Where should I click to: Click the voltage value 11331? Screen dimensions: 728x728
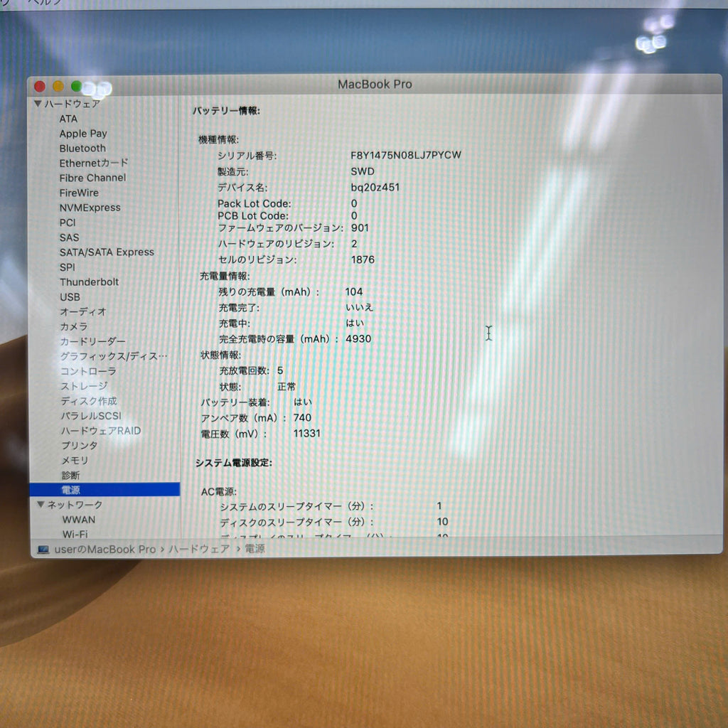point(307,433)
